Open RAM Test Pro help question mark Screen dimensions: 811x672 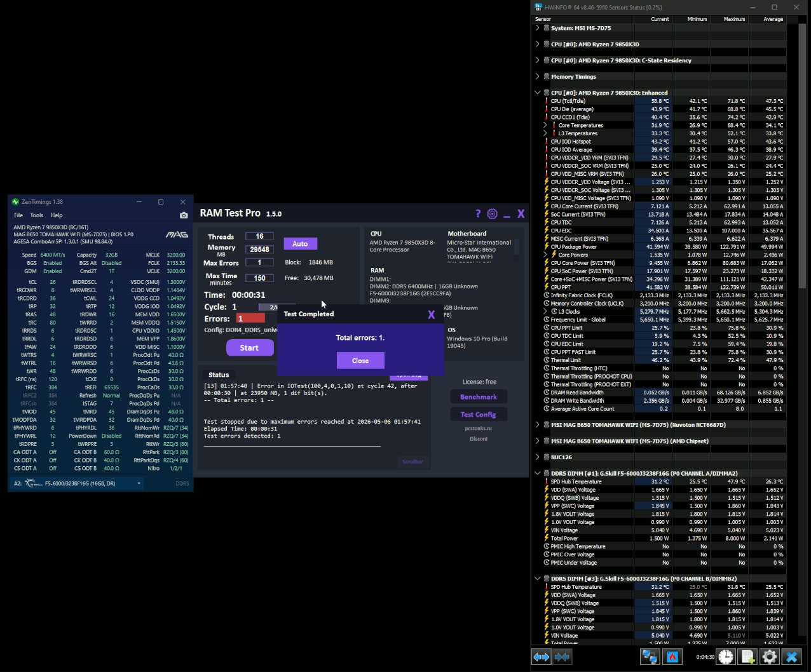pyautogui.click(x=478, y=214)
